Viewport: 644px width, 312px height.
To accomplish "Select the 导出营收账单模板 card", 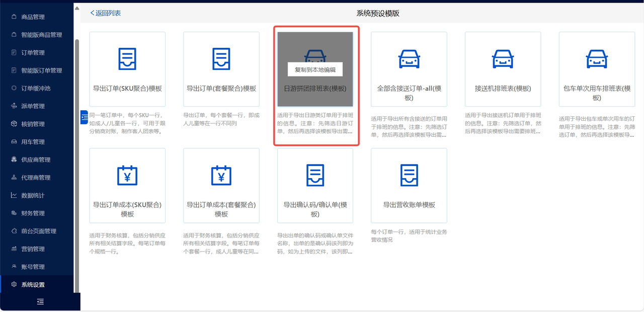I will pos(409,186).
